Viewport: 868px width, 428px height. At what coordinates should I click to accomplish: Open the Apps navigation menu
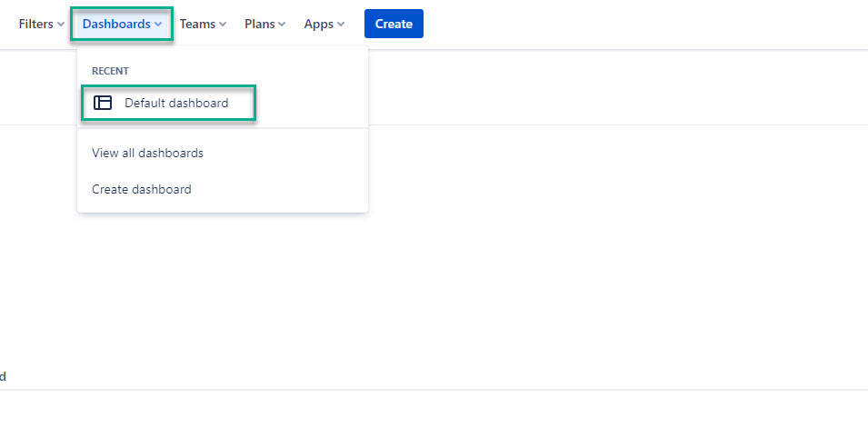pos(324,25)
